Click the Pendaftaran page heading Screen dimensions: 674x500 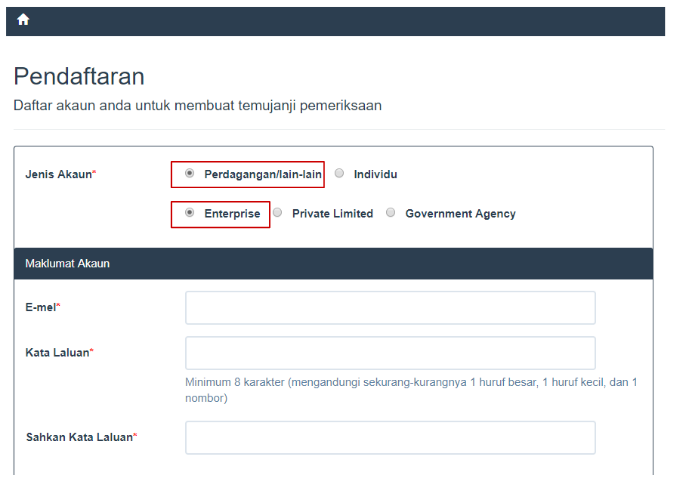tap(79, 76)
